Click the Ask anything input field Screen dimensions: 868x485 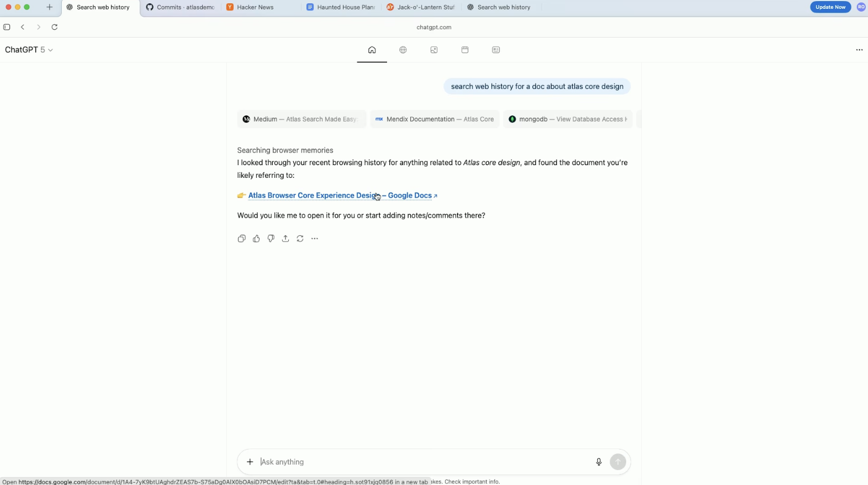click(x=420, y=462)
